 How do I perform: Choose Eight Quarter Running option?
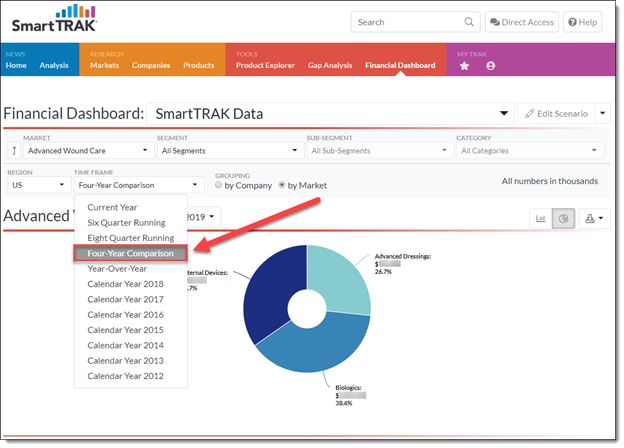coord(131,238)
